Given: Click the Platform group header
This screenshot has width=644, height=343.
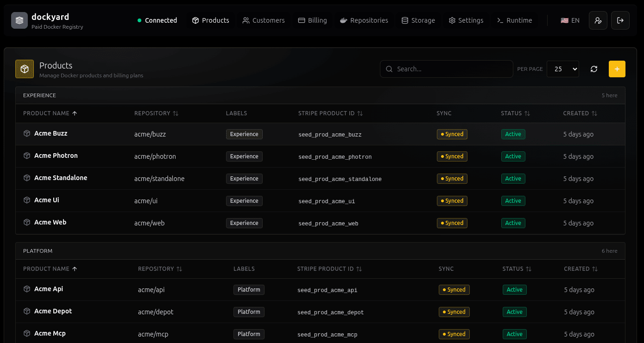Looking at the screenshot, I should [x=320, y=251].
